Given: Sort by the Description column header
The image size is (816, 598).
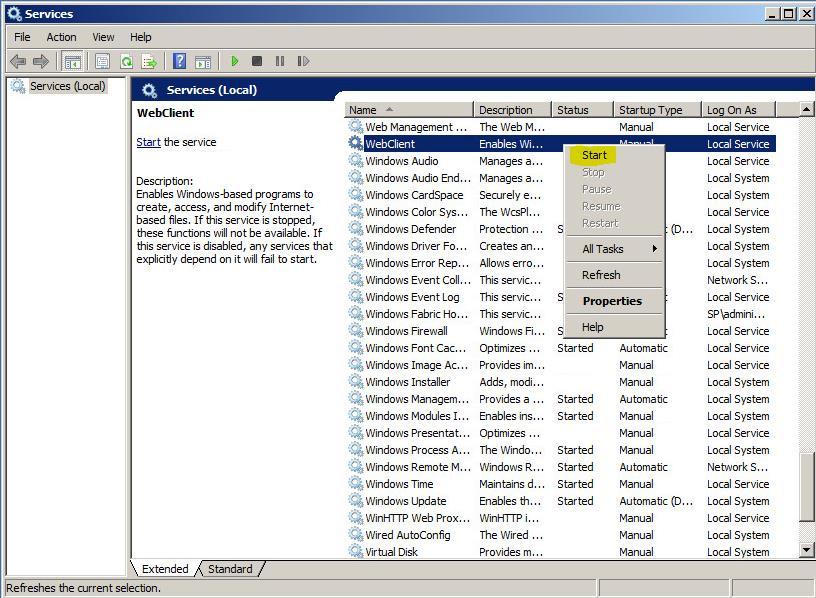Looking at the screenshot, I should (512, 110).
